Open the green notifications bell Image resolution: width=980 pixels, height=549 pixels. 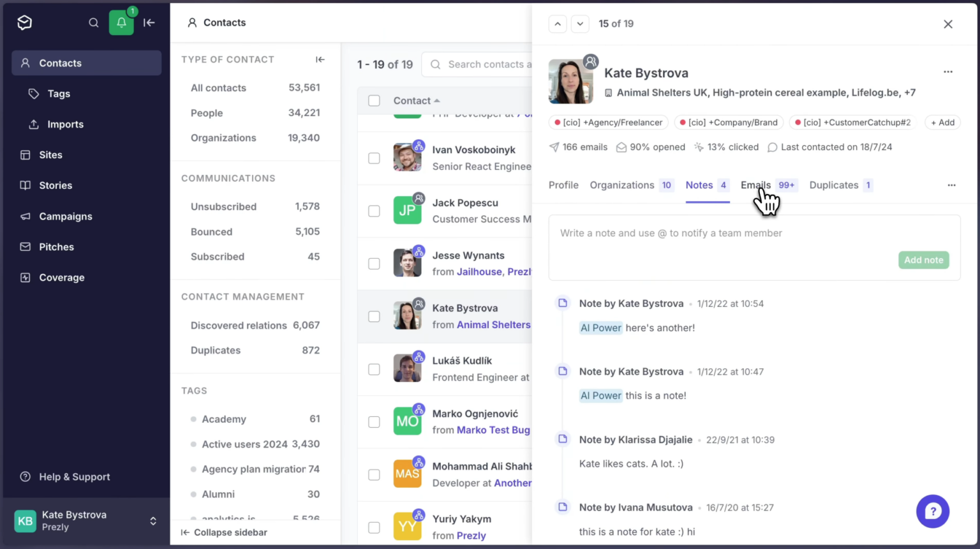(x=121, y=23)
